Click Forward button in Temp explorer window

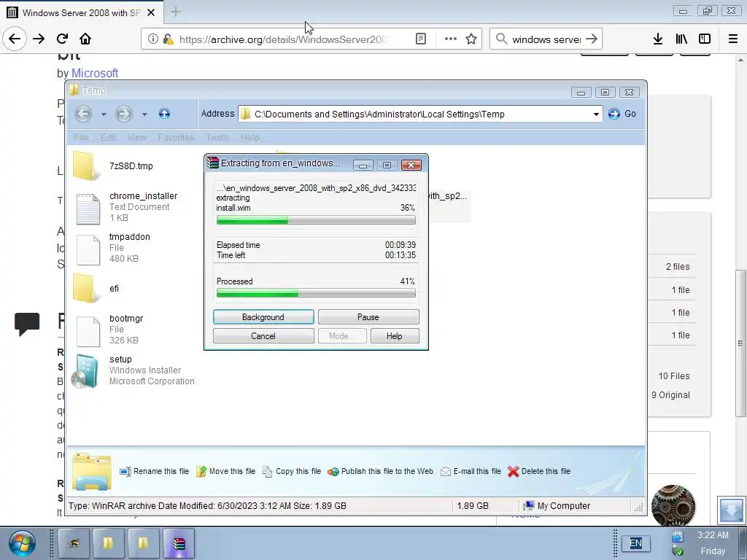[124, 113]
